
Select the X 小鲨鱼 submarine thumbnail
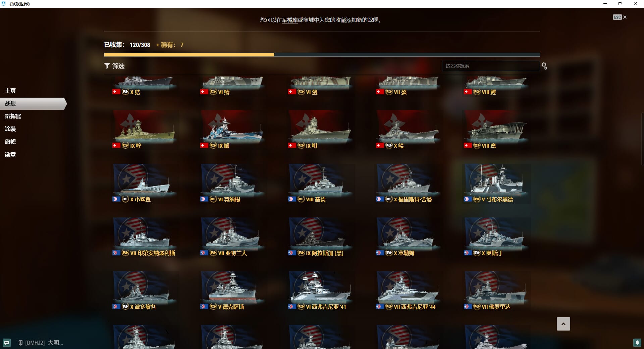coord(145,184)
